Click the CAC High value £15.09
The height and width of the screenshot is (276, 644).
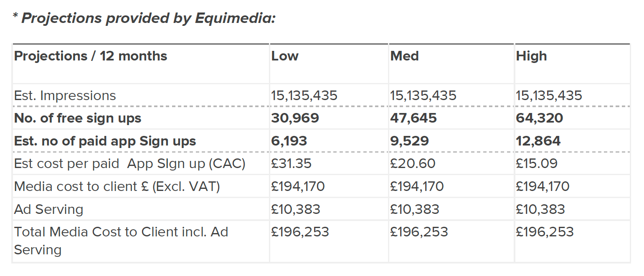pos(537,164)
